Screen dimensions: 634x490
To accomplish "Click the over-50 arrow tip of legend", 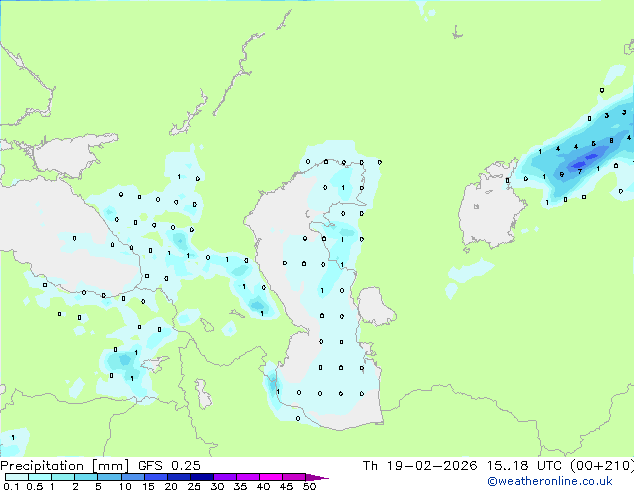I will 317,478.
